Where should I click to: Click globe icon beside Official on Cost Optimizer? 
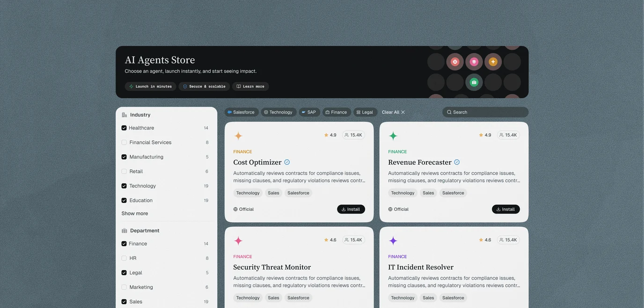point(235,209)
